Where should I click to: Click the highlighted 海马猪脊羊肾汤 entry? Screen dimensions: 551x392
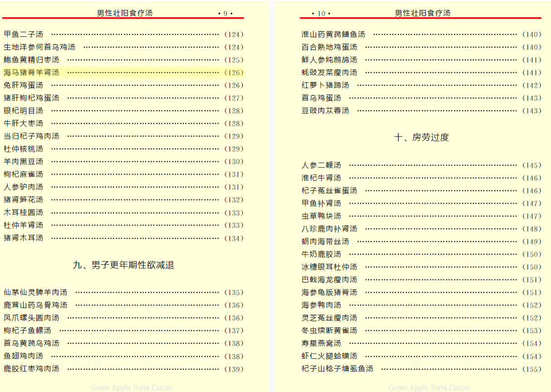(32, 73)
